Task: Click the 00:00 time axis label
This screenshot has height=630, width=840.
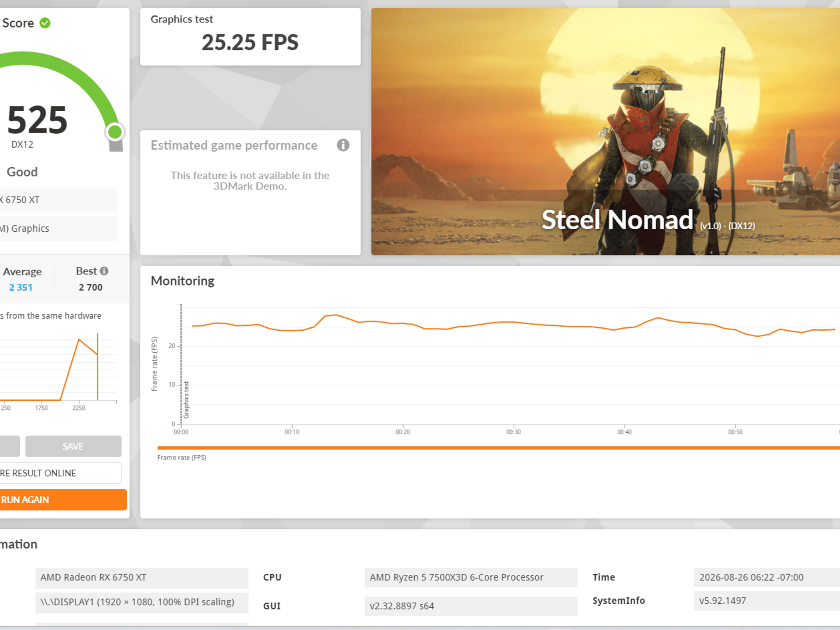Action: [181, 432]
